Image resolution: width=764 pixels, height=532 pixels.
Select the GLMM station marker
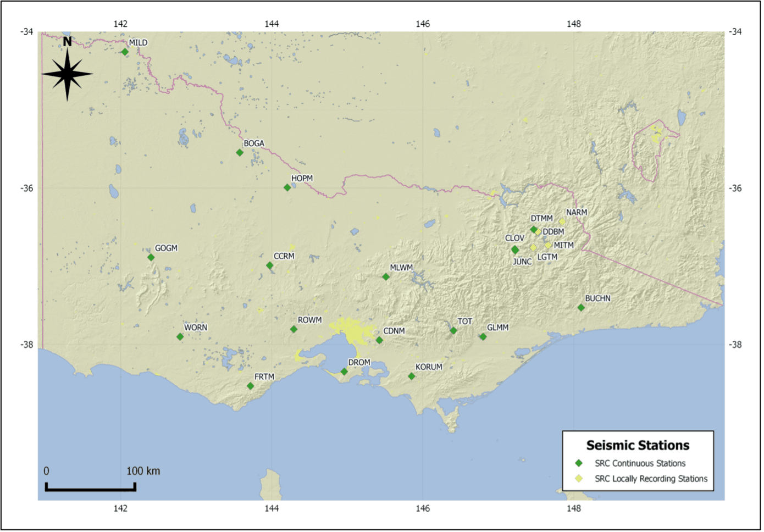tap(483, 336)
